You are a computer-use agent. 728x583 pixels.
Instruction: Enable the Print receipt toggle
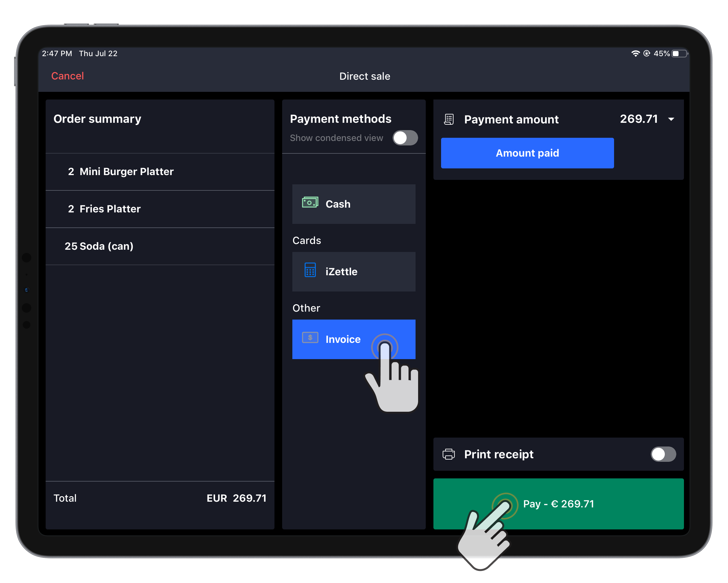click(x=663, y=454)
